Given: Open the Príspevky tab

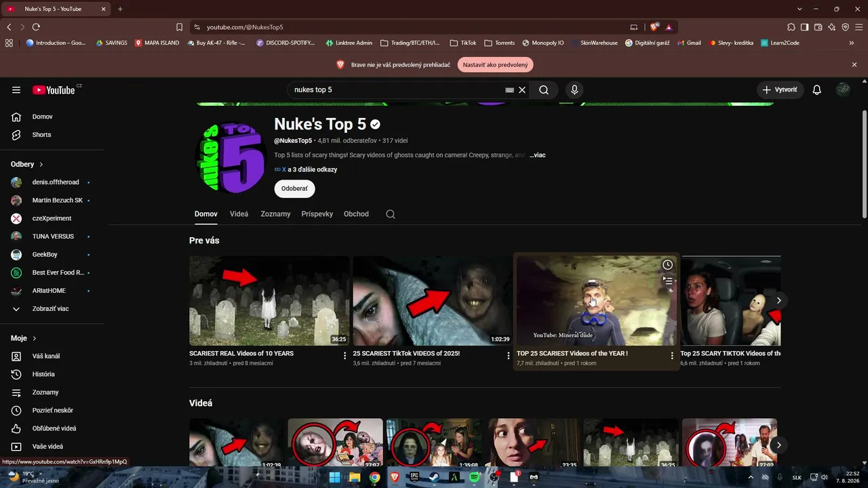Looking at the screenshot, I should 317,214.
